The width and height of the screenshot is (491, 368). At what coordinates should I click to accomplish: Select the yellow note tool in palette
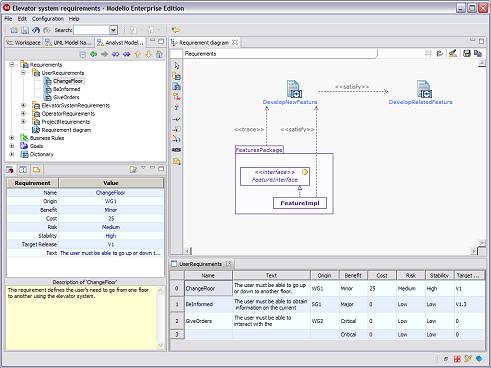pos(177,162)
